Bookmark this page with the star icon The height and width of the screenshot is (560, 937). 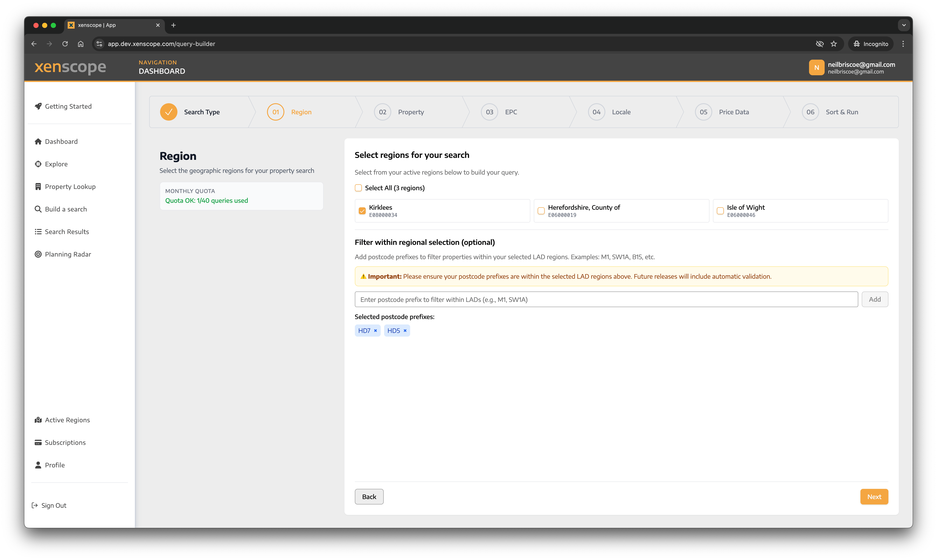(x=834, y=44)
